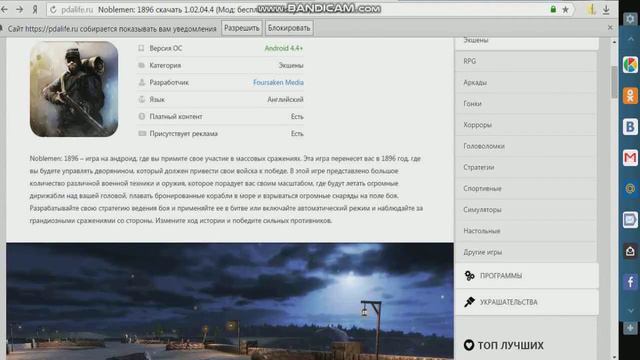Screen dimensions: 640x360
Task: Select Симуляторы in the category menu
Action: (527, 210)
